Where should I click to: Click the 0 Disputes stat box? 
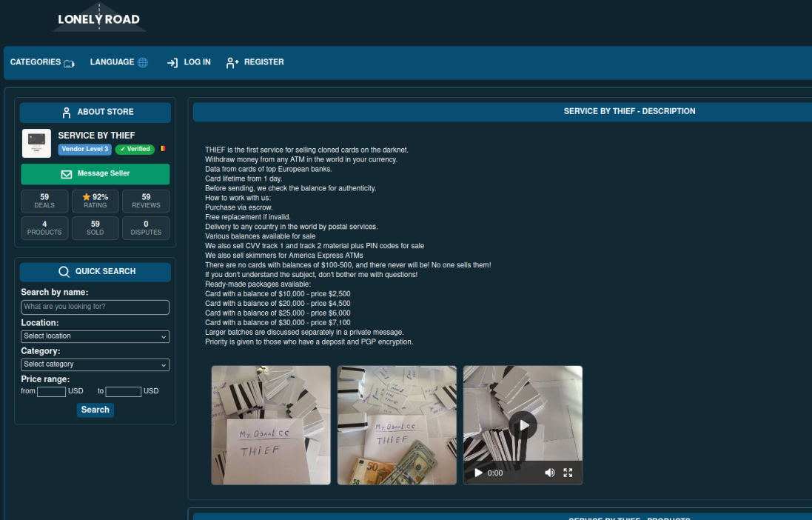(146, 228)
